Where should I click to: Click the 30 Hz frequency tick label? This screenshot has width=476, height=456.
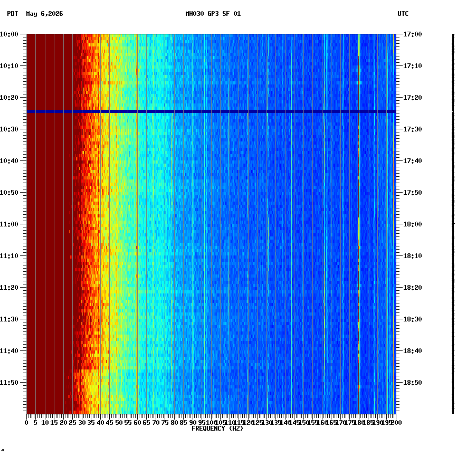82,423
